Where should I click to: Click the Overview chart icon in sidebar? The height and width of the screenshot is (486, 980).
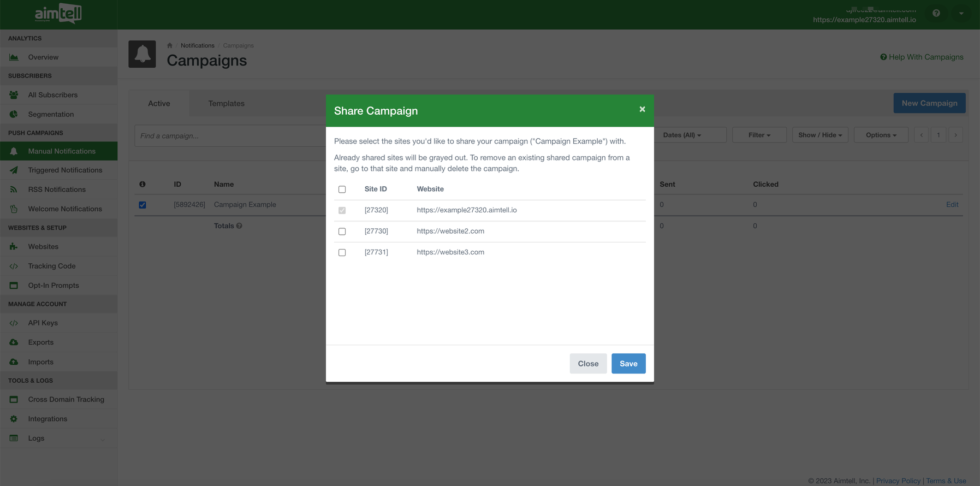click(x=14, y=57)
